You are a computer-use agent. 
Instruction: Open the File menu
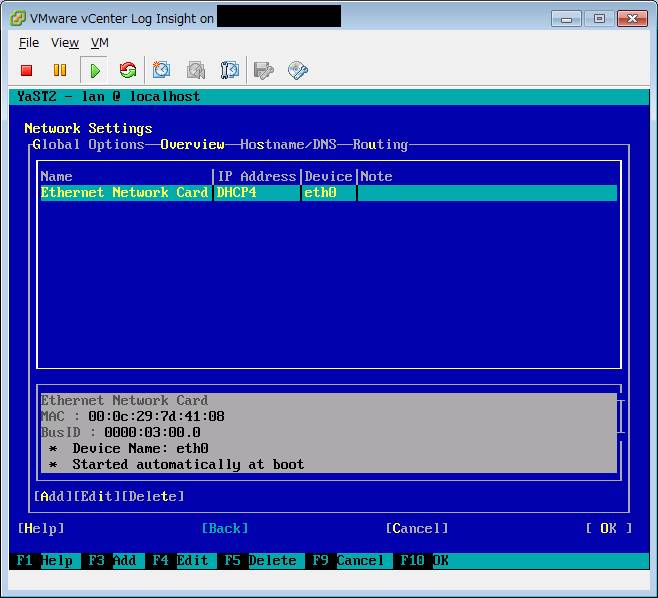pyautogui.click(x=29, y=43)
